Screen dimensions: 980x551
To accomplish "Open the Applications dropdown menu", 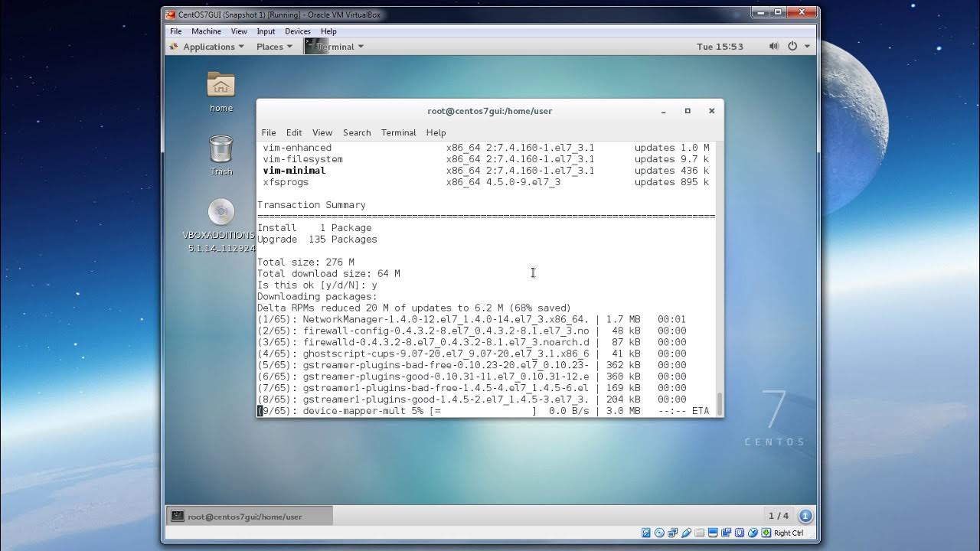I will pos(214,47).
